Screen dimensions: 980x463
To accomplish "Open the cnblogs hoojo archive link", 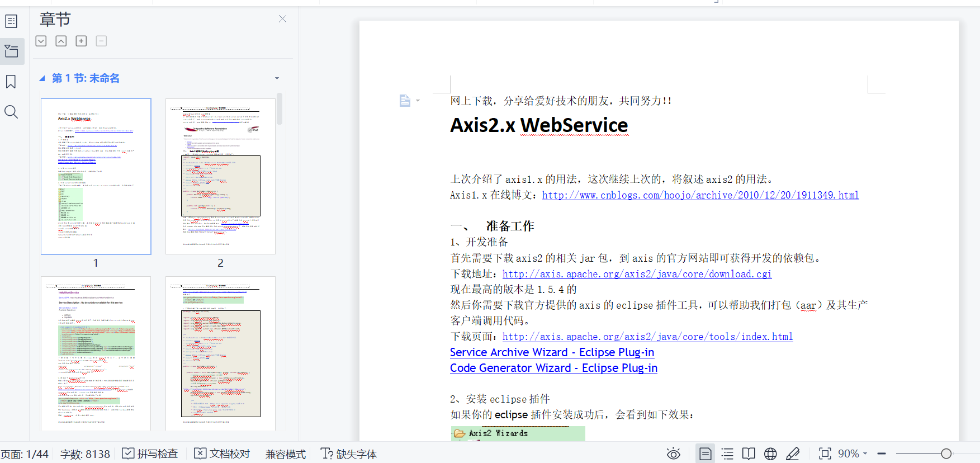I will [700, 195].
